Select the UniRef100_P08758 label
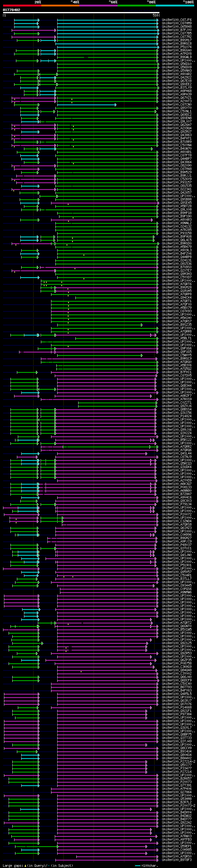The height and width of the screenshot is (868, 197). pyautogui.click(x=177, y=664)
